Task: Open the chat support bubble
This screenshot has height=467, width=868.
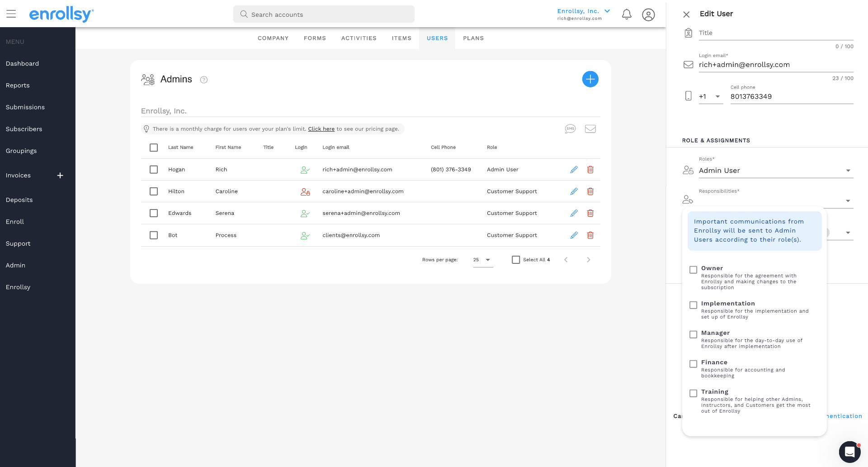Action: pyautogui.click(x=849, y=452)
